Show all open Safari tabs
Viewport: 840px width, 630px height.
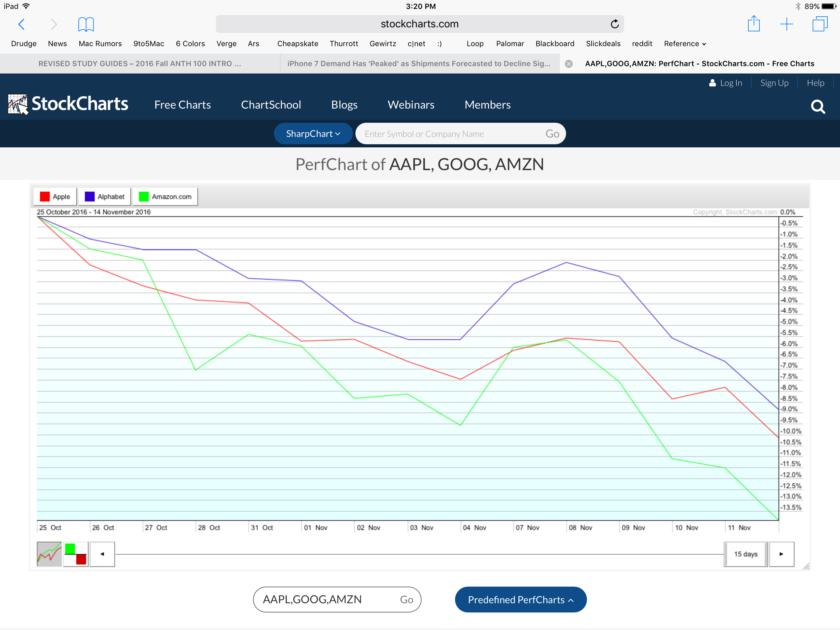coord(820,24)
